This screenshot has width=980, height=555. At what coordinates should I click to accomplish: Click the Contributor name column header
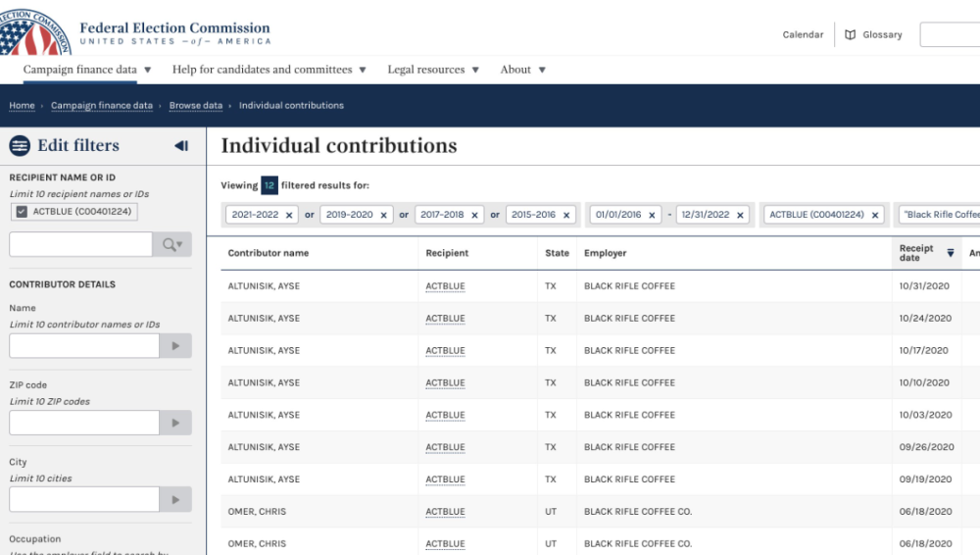click(x=269, y=253)
